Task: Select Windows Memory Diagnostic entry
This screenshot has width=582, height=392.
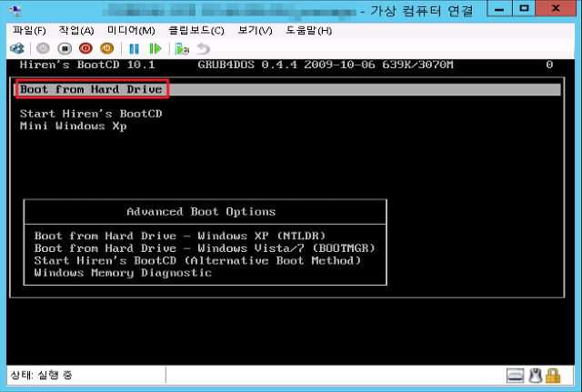Action: click(123, 273)
